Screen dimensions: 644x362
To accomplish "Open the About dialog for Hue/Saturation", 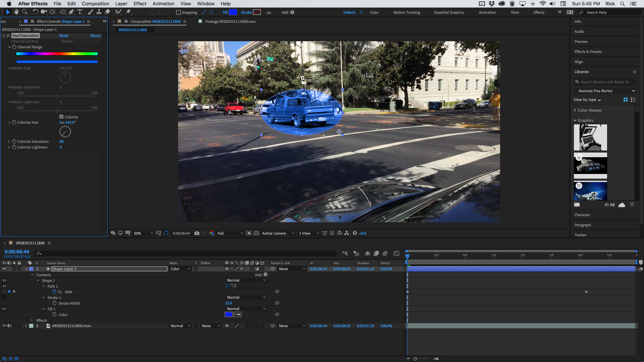I will pyautogui.click(x=96, y=35).
